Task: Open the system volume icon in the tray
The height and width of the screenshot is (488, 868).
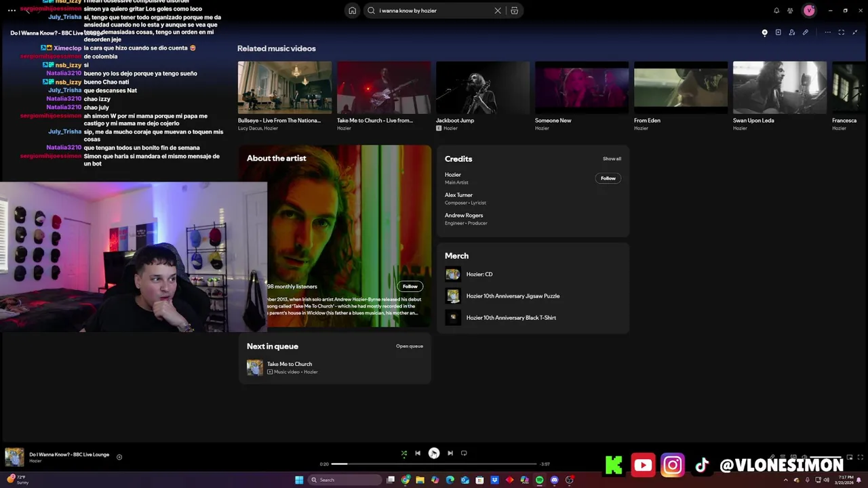Action: click(x=827, y=480)
